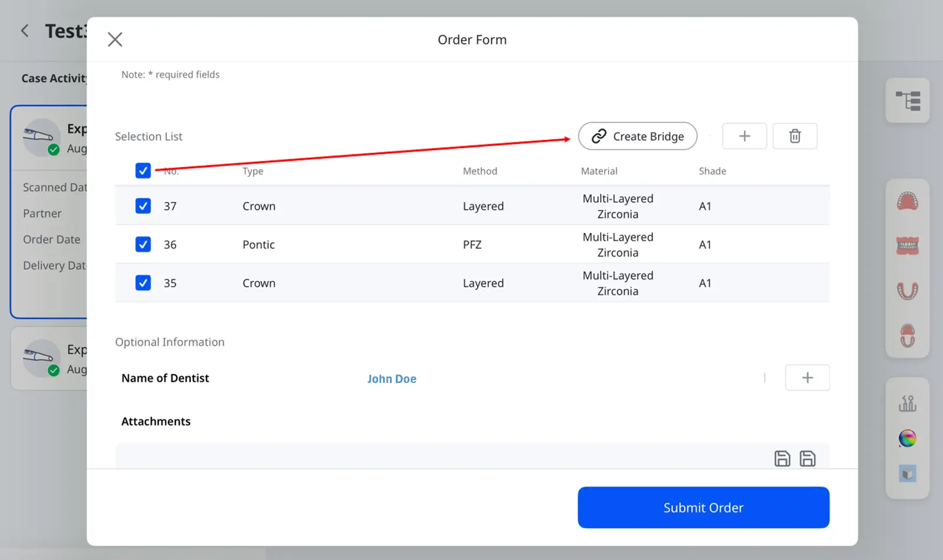Image resolution: width=943 pixels, height=560 pixels.
Task: Add another dentist with plus button
Action: click(x=807, y=378)
